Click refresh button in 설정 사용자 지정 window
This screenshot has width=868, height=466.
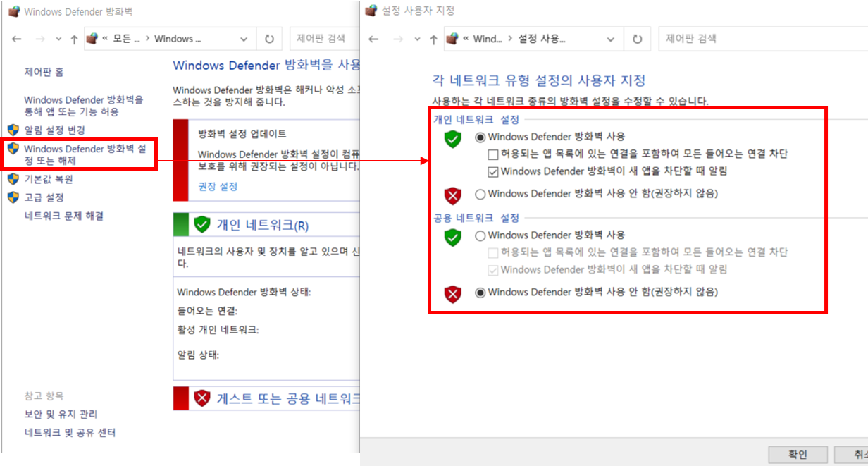pyautogui.click(x=637, y=39)
